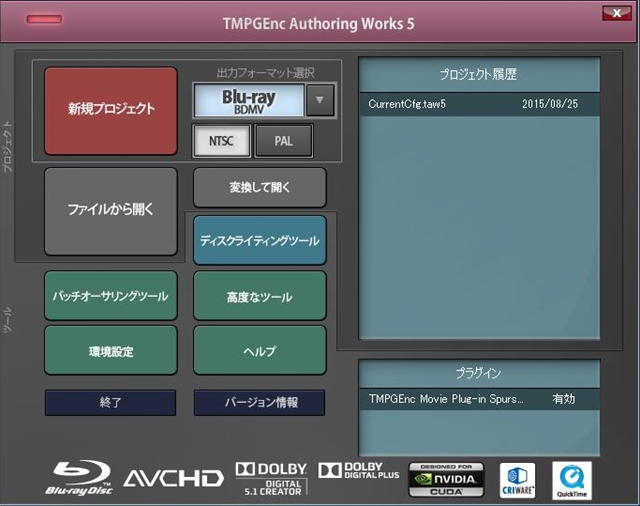Open ヘルプ
The width and height of the screenshot is (640, 506).
point(260,350)
